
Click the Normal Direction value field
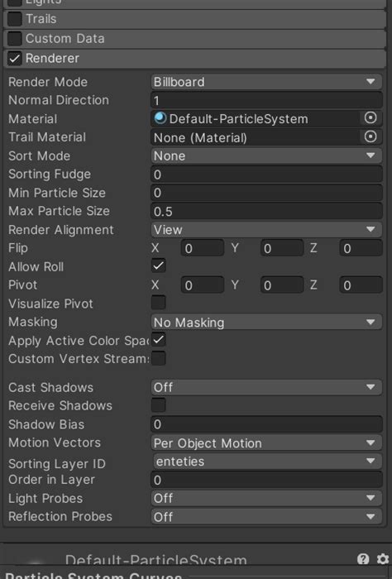[266, 100]
